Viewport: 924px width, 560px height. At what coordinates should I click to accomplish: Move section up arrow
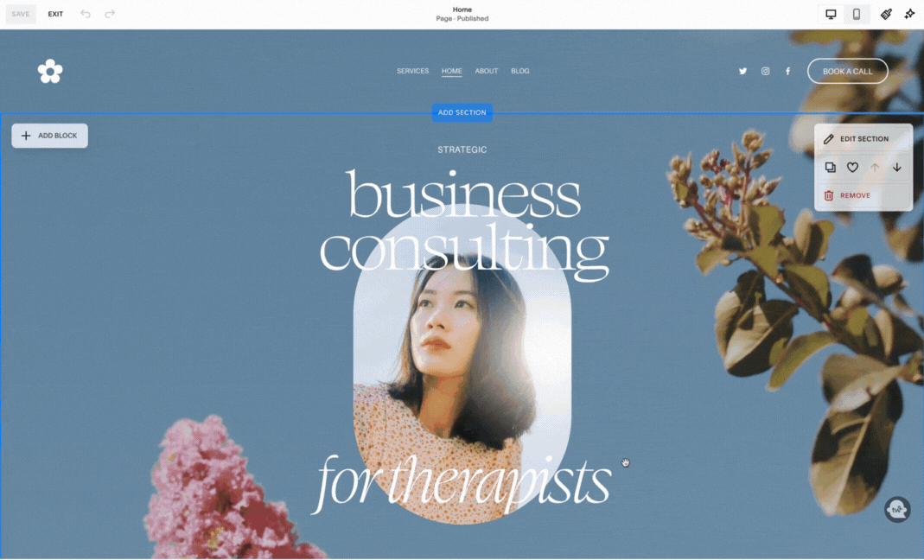tap(875, 168)
